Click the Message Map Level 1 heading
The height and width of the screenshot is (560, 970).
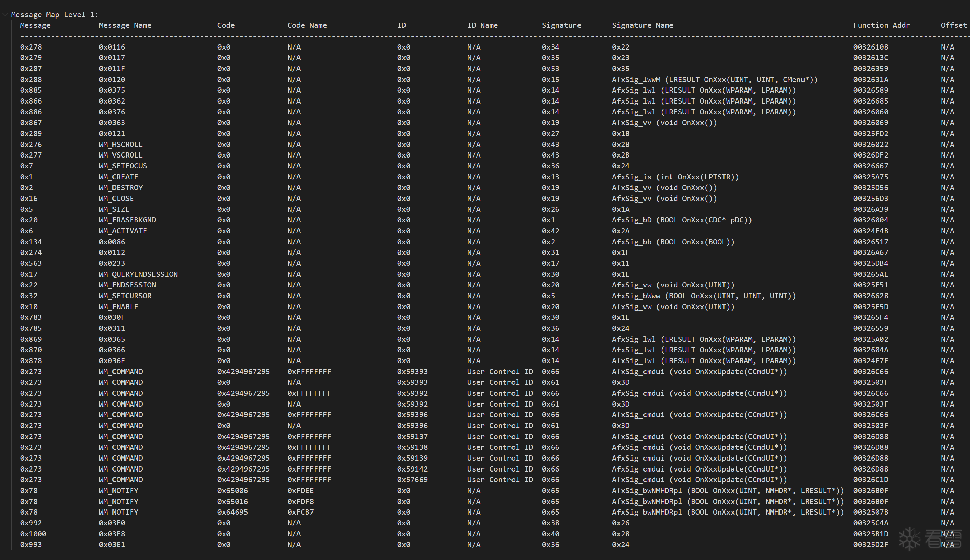click(55, 15)
